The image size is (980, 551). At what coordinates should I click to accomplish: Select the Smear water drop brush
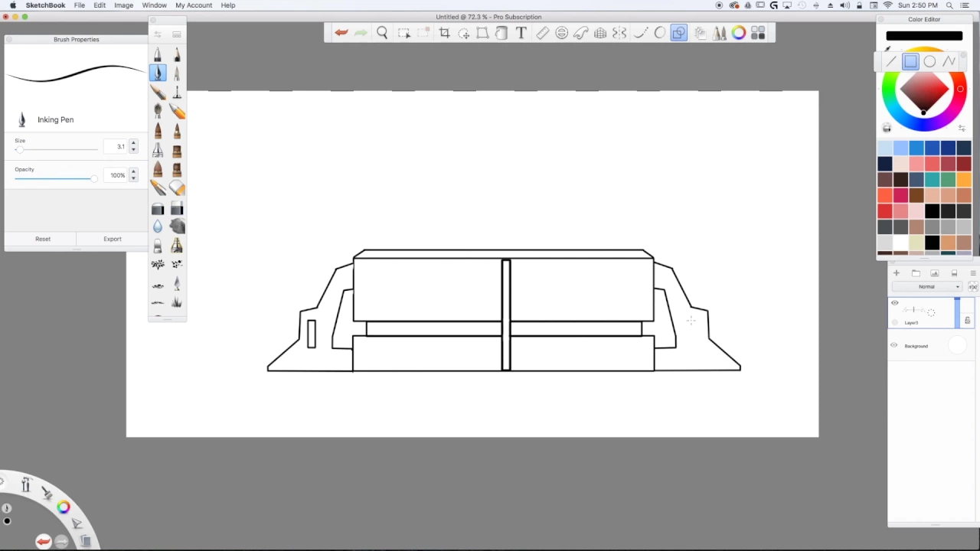pos(158,227)
